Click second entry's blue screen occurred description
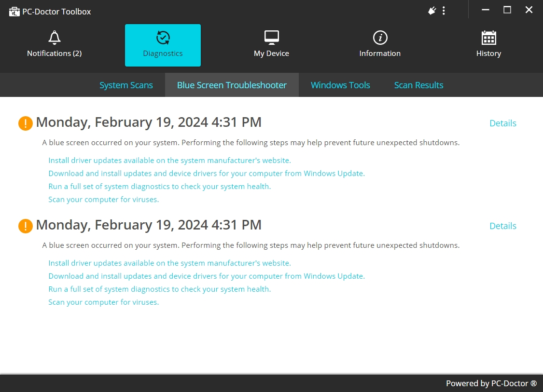Viewport: 543px width, 392px height. pyautogui.click(x=251, y=245)
